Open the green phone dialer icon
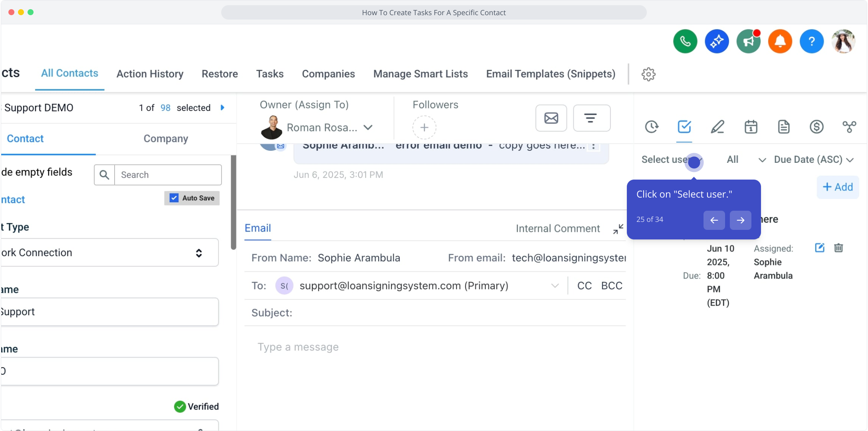This screenshot has width=868, height=431. [x=685, y=41]
